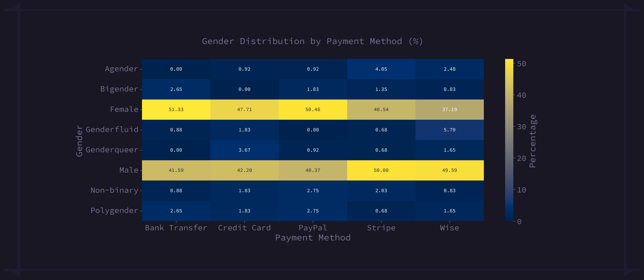Select the Genderqueer Credit Card cell 3.67
The width and height of the screenshot is (644, 280).
click(x=245, y=150)
